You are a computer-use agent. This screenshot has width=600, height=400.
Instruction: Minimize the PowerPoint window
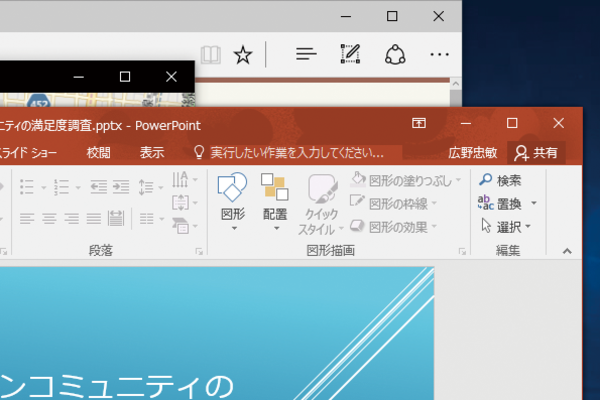466,123
